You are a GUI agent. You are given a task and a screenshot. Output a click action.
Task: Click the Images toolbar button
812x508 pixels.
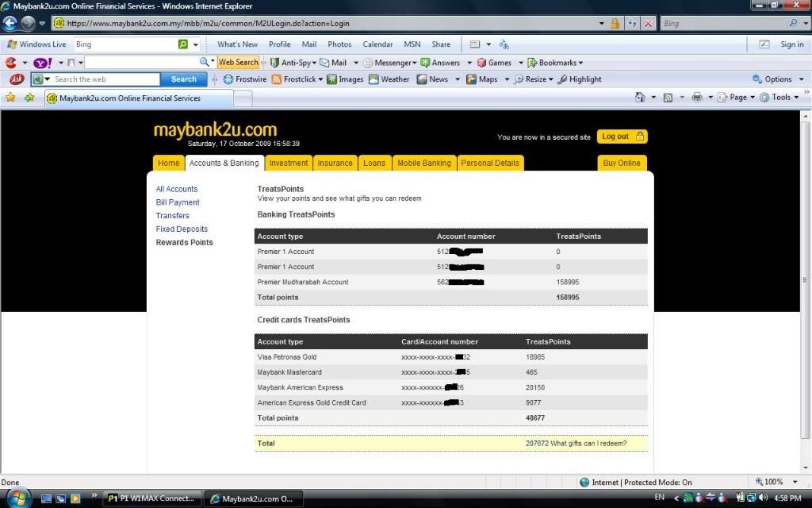pyautogui.click(x=345, y=79)
